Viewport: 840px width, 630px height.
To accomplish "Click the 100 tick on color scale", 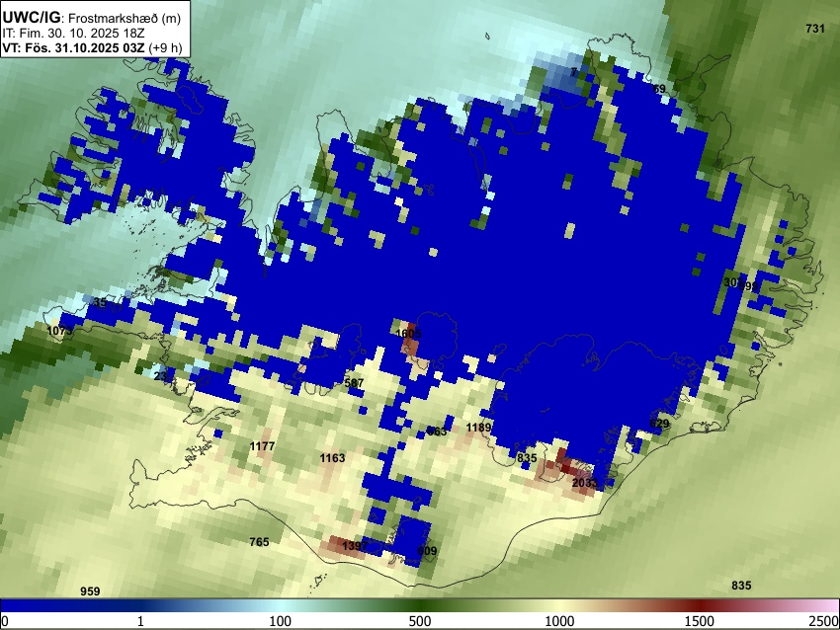I will click(x=281, y=621).
